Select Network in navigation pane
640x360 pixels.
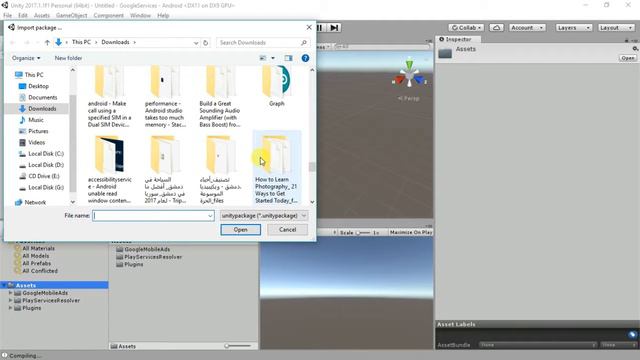[35, 202]
